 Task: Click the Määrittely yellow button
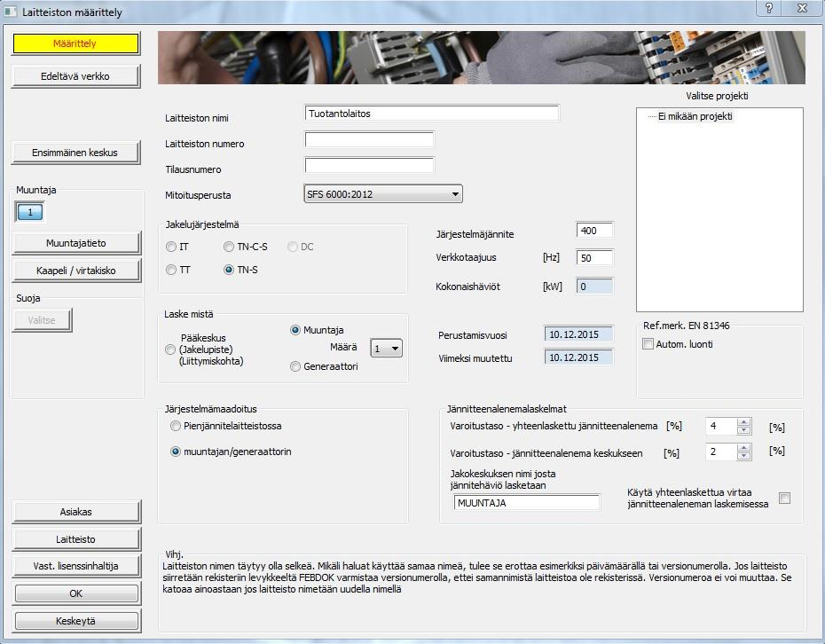coord(75,43)
